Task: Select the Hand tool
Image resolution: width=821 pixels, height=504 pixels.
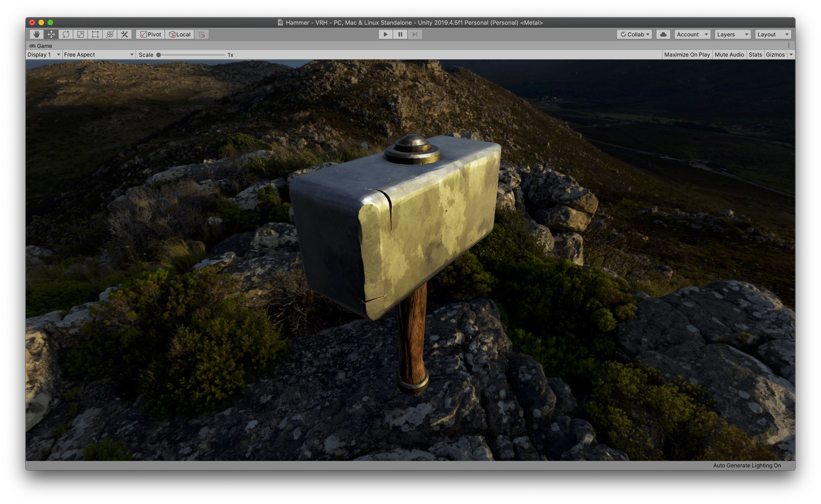Action: click(36, 35)
